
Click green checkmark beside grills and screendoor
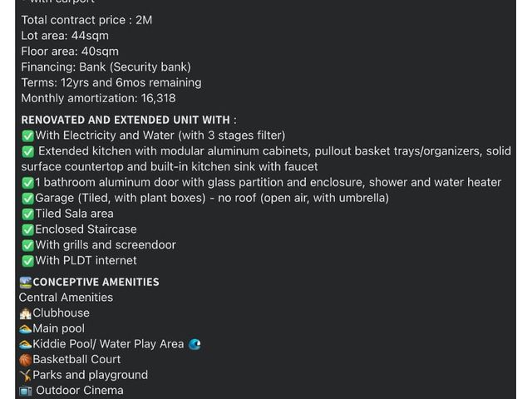click(x=27, y=245)
